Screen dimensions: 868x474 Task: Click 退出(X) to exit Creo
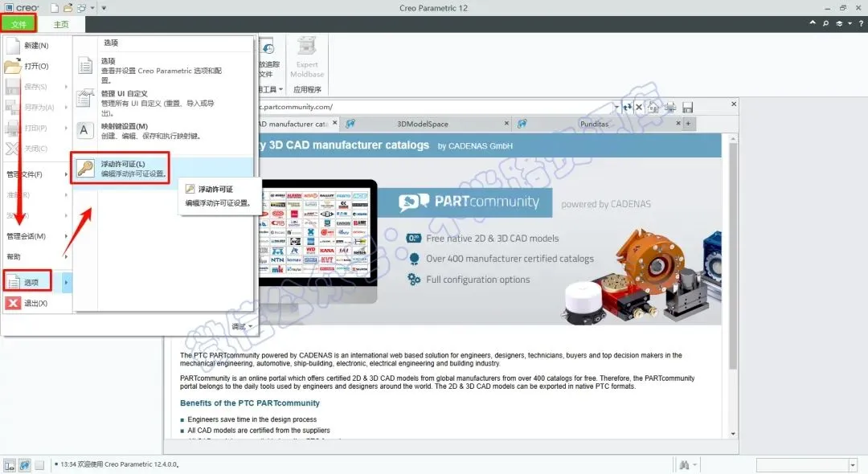pyautogui.click(x=37, y=303)
